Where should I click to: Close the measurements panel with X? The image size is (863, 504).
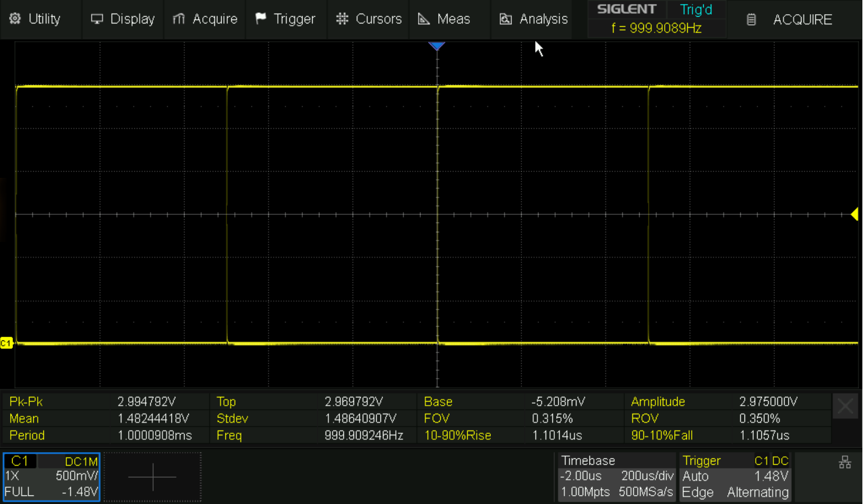click(845, 406)
